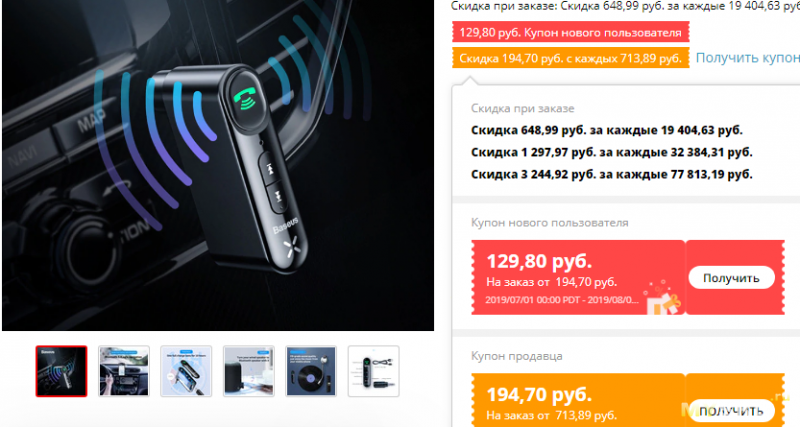This screenshot has height=427, width=800.
Task: Click the orange 194,70 руб. discount tag
Action: coord(570,58)
